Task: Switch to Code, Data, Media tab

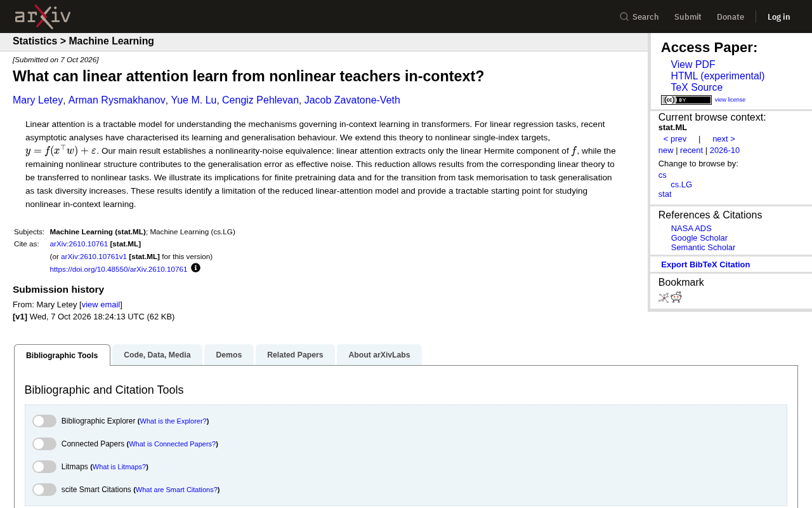Action: click(x=157, y=355)
